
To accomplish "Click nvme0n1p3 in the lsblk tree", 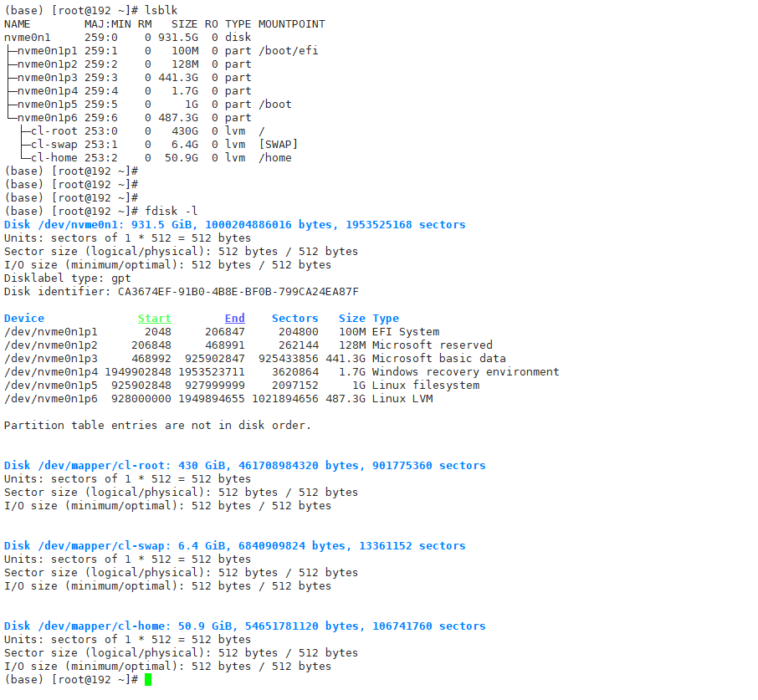I will tap(47, 78).
